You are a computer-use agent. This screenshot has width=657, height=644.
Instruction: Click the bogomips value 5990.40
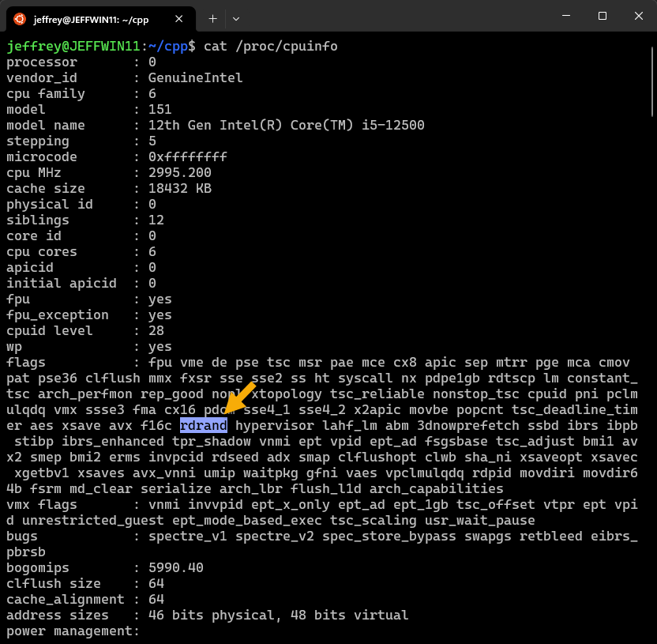click(175, 568)
